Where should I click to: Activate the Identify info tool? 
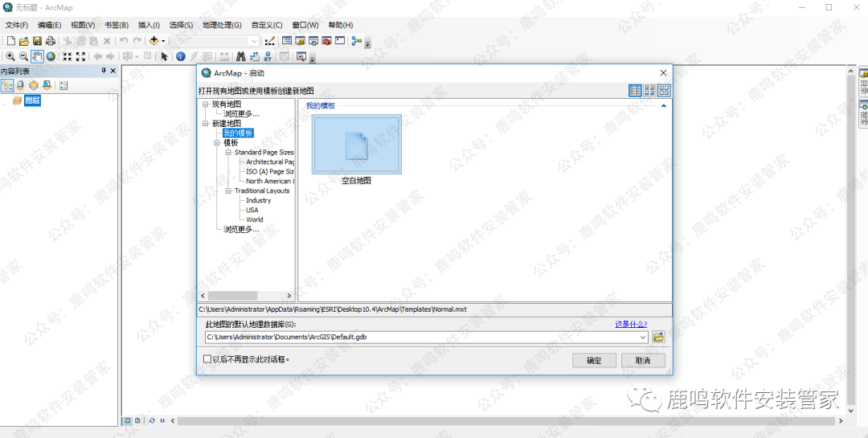(181, 56)
